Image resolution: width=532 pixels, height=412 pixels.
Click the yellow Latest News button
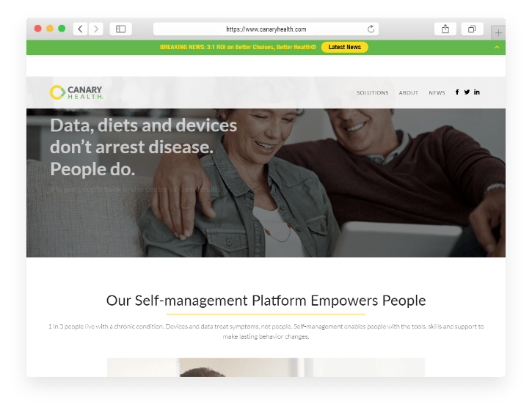tap(344, 47)
